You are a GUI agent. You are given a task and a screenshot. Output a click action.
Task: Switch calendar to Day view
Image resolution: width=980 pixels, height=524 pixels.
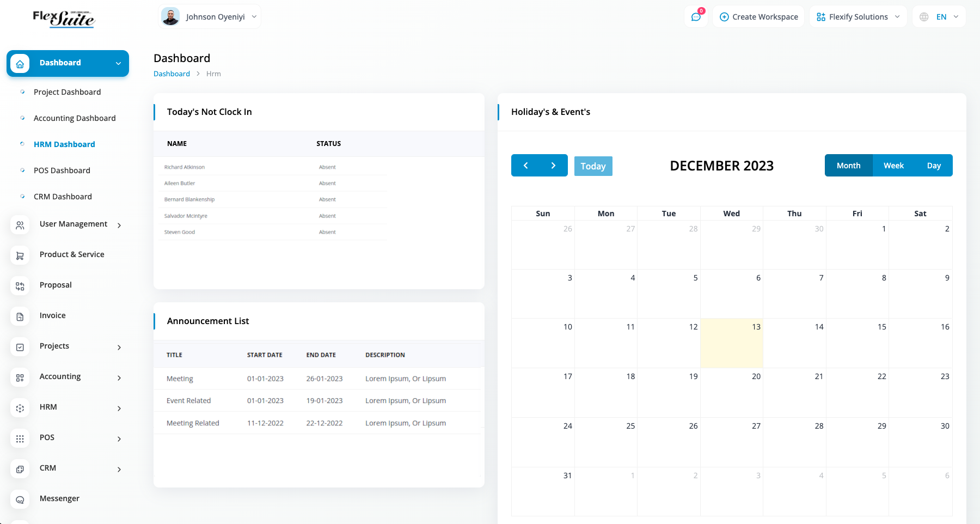[x=934, y=166]
